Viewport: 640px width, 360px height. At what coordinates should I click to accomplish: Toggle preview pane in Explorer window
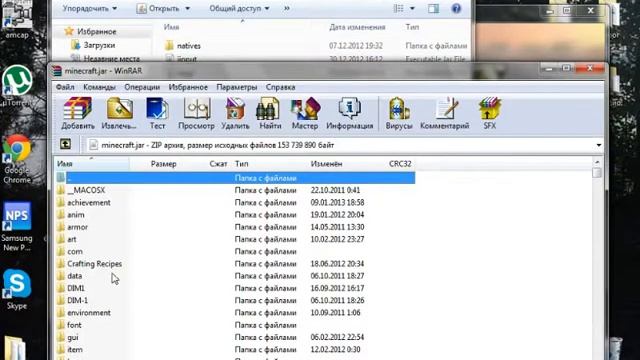pyautogui.click(x=433, y=8)
